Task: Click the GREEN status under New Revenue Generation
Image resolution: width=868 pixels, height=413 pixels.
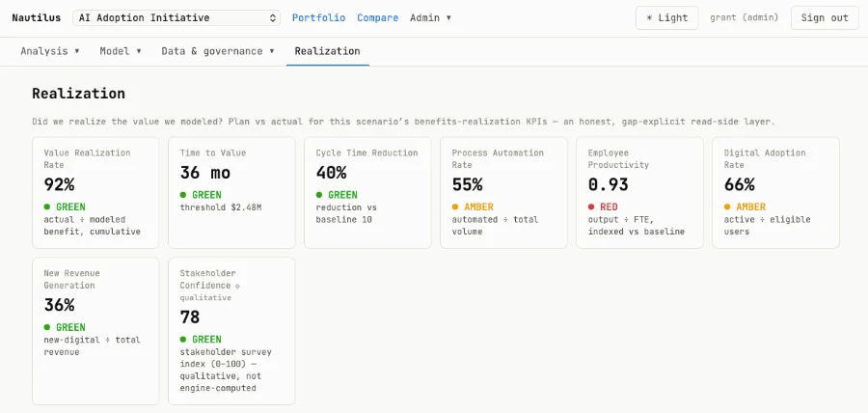Action: (65, 327)
